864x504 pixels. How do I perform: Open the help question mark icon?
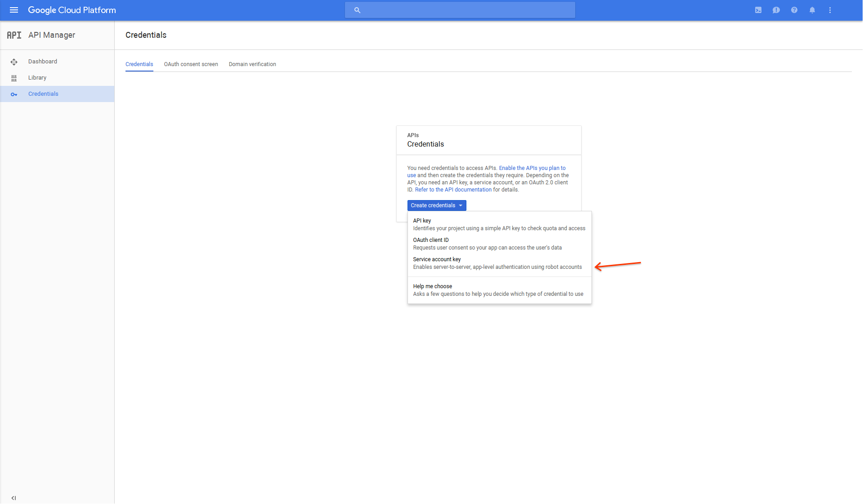coord(794,10)
